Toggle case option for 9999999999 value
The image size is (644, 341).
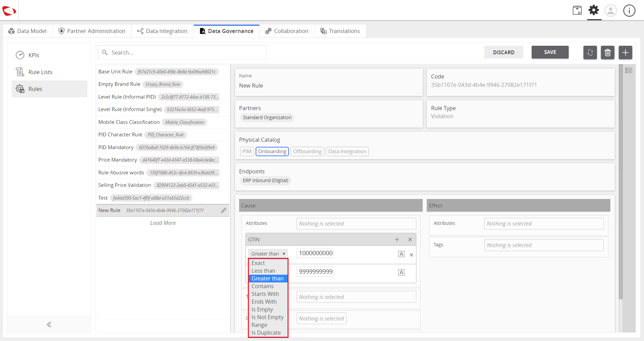click(401, 273)
